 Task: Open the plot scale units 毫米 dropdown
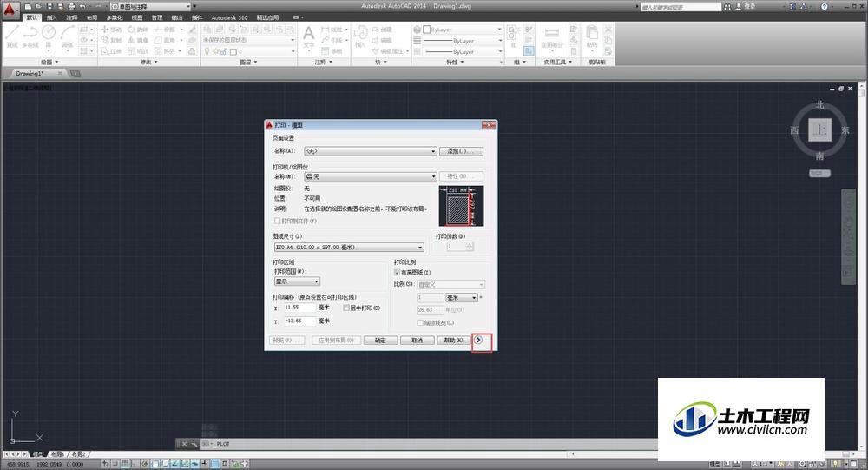coord(462,298)
